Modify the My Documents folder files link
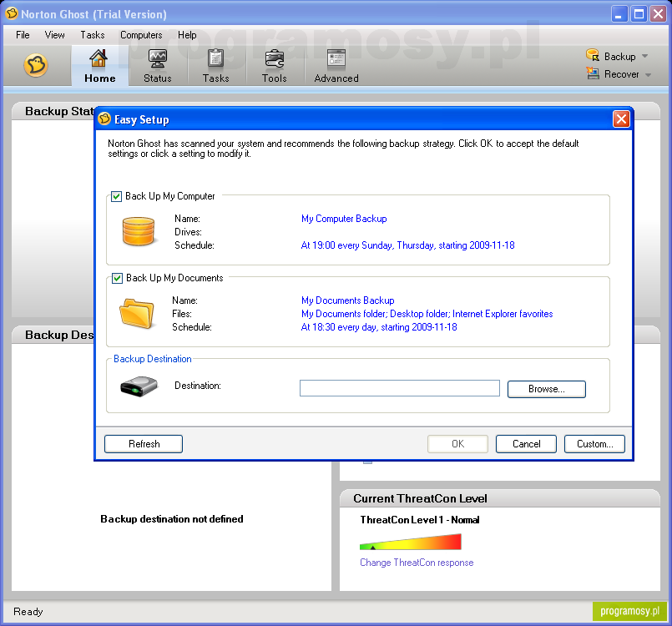Screen dimensions: 672x626 coord(427,314)
